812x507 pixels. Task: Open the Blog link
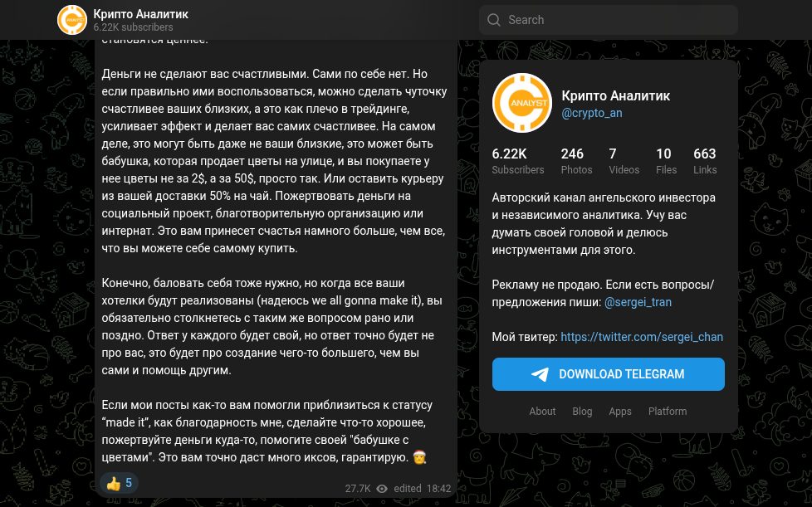tap(582, 411)
